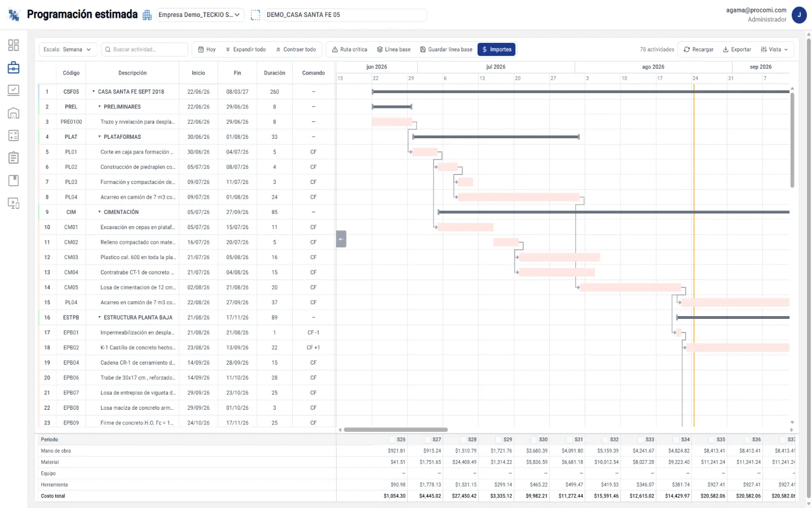The width and height of the screenshot is (812, 508).
Task: Save baseline with Guardar línea base
Action: coord(446,50)
